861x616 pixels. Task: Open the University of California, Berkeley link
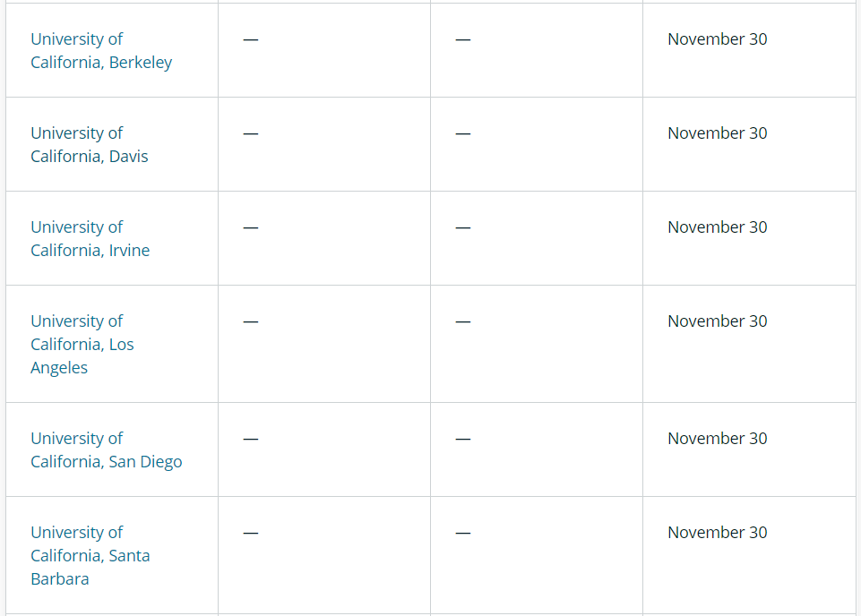tap(101, 51)
